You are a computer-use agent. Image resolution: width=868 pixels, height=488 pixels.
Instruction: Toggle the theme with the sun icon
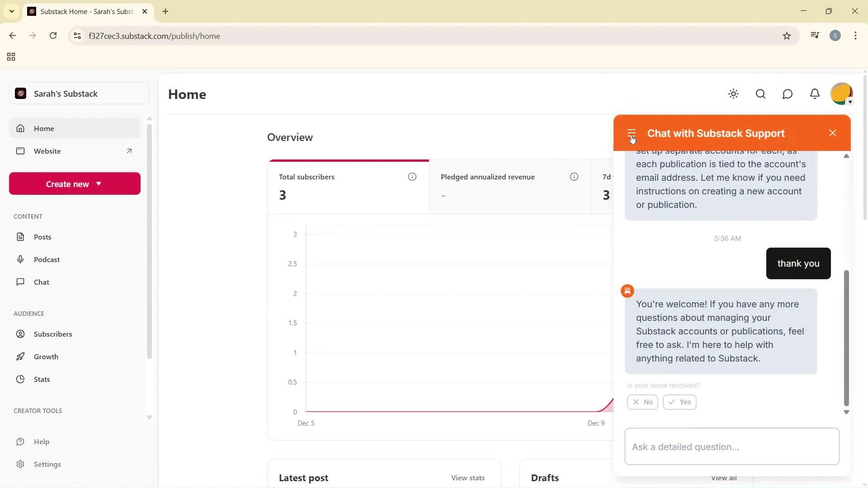[x=733, y=94]
